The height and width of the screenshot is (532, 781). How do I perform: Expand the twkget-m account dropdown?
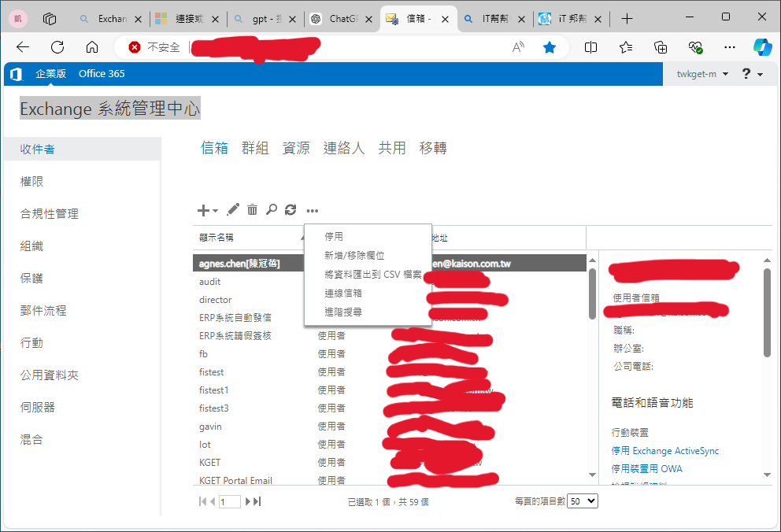click(702, 74)
